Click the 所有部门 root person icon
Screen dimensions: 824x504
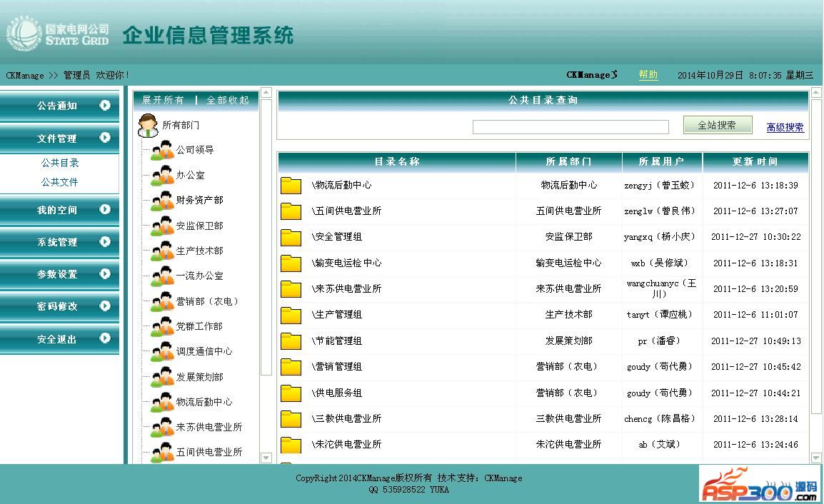point(148,125)
